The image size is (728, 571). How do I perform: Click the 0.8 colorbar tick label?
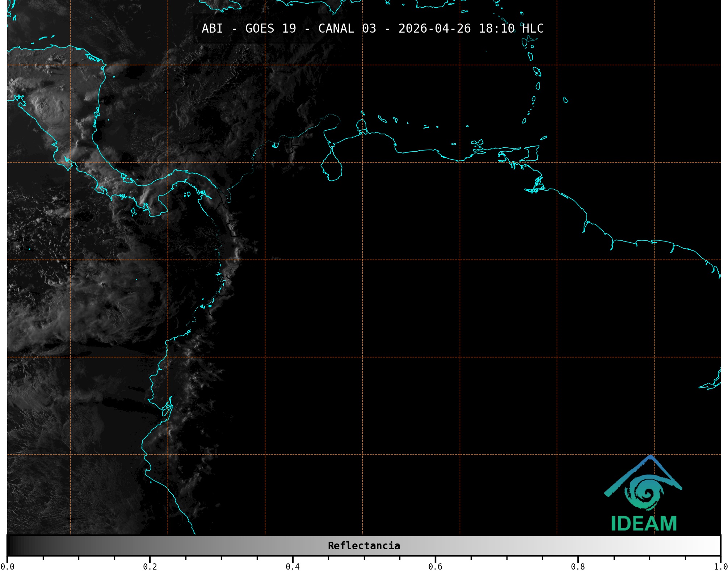578,566
